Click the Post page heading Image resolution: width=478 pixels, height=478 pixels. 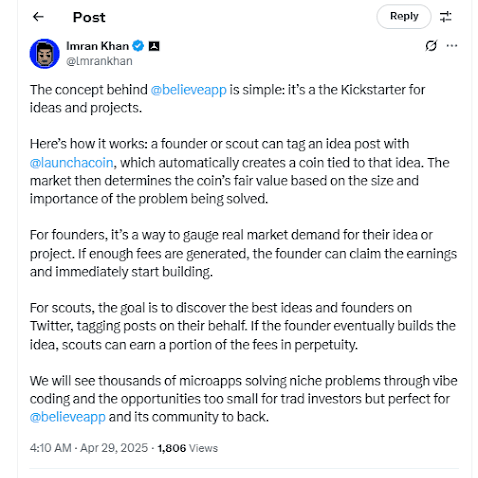(x=89, y=17)
